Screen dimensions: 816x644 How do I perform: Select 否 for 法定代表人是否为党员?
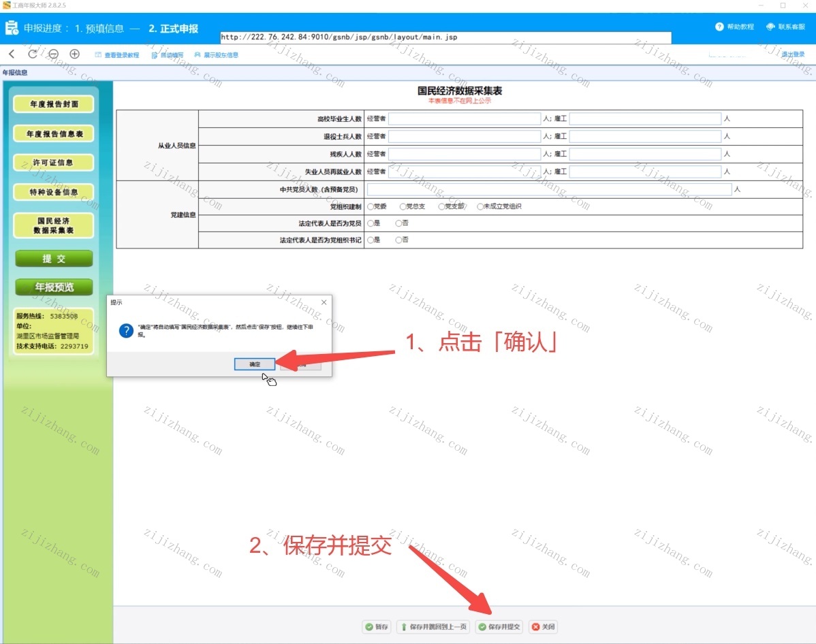(398, 223)
